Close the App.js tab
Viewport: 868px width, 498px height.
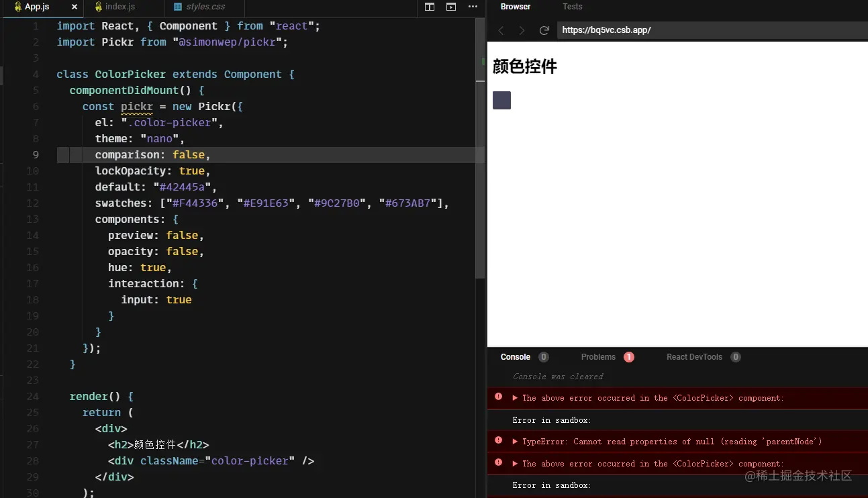74,7
